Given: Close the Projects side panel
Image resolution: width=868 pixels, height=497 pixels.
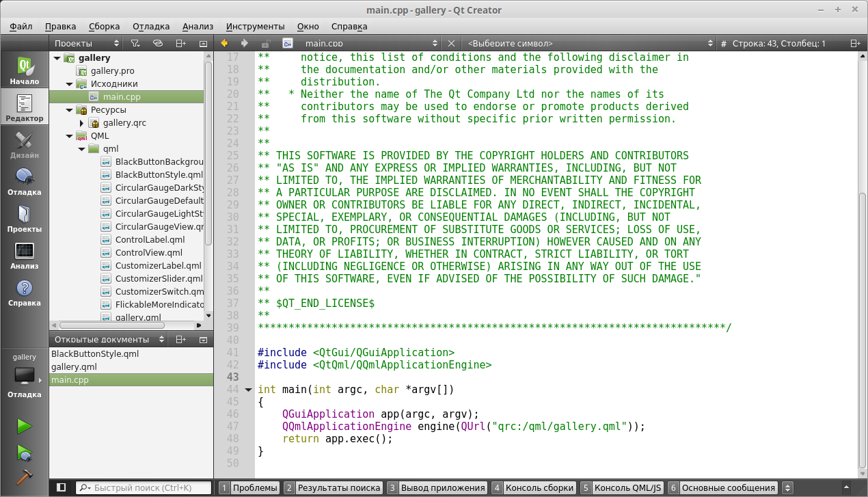Looking at the screenshot, I should (x=203, y=43).
